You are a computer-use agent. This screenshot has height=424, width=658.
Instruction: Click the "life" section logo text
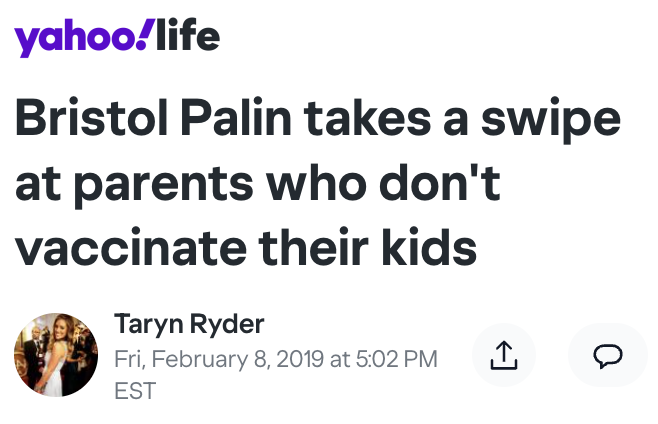[x=187, y=35]
